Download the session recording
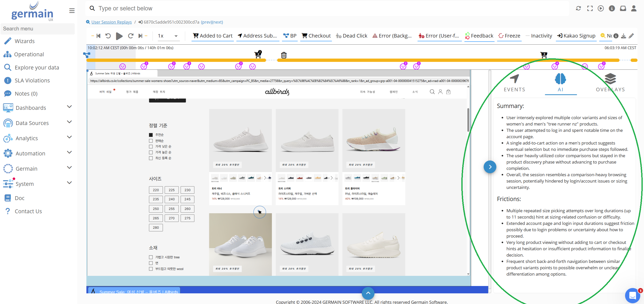The height and width of the screenshot is (304, 644). [623, 36]
